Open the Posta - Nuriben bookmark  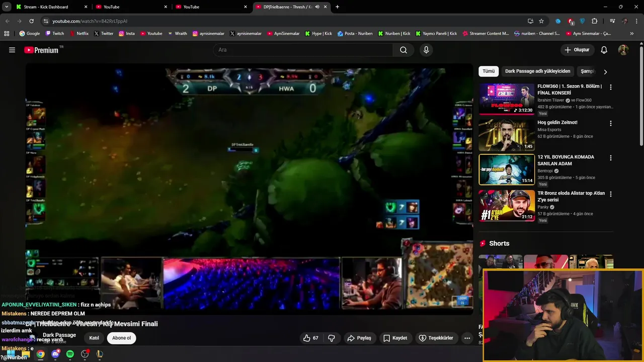click(355, 33)
